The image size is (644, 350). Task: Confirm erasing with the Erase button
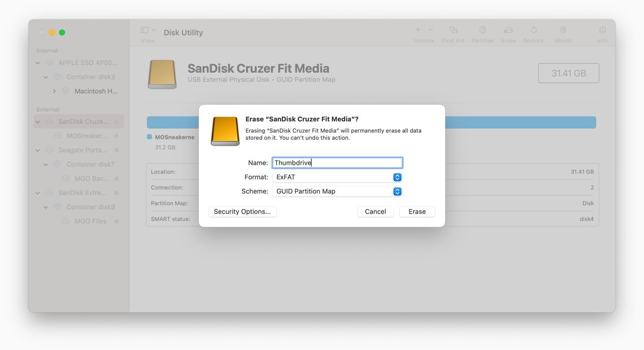(417, 212)
